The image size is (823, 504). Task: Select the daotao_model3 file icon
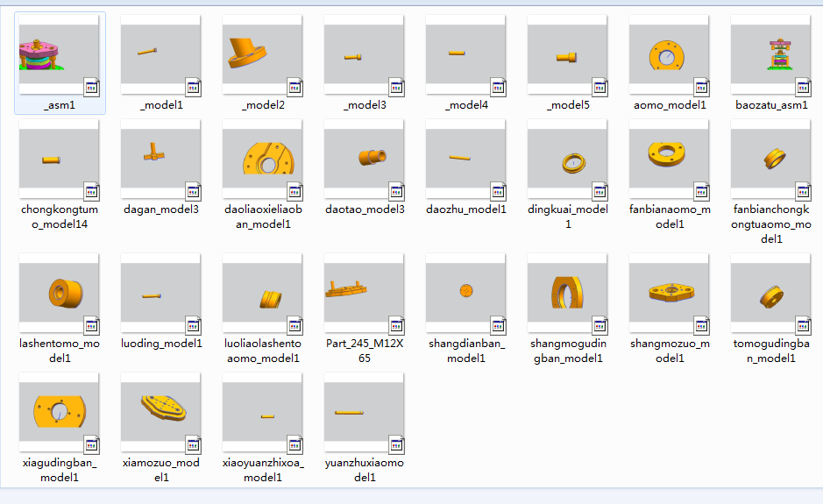tap(365, 159)
